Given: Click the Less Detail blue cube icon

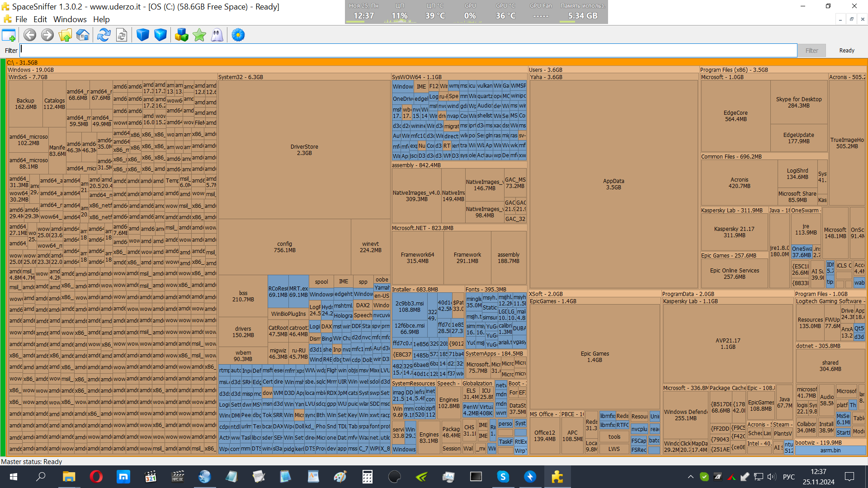Looking at the screenshot, I should click(x=143, y=35).
